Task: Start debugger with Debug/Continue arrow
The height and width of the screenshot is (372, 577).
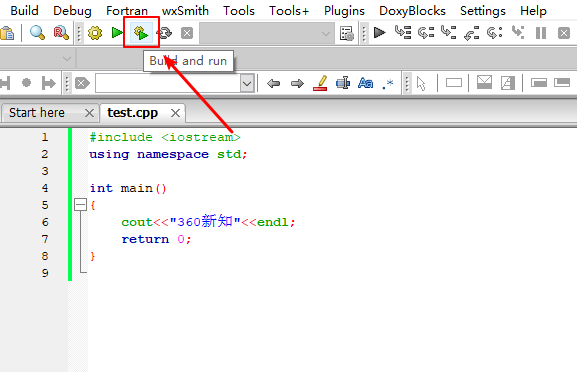Action: tap(379, 33)
